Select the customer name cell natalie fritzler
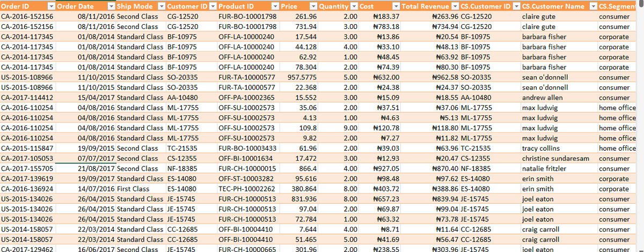Image resolution: width=644 pixels, height=252 pixels. (559, 168)
